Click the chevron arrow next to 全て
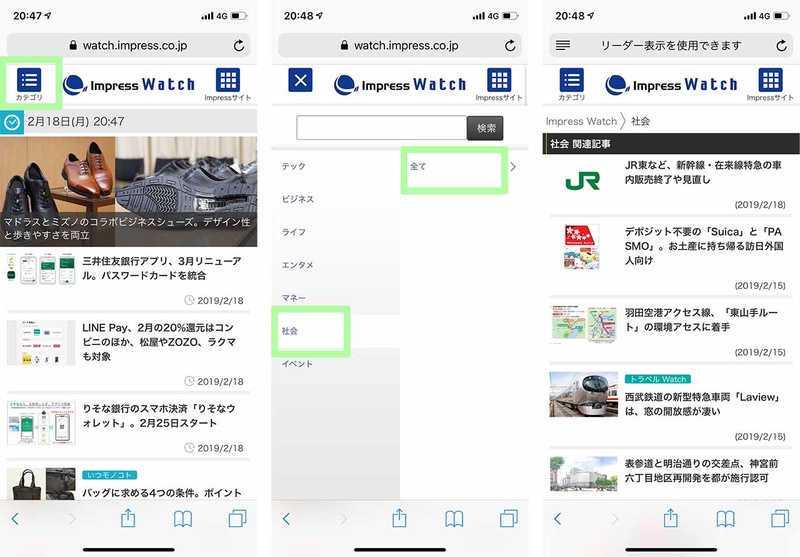Image resolution: width=800 pixels, height=557 pixels. pyautogui.click(x=513, y=167)
